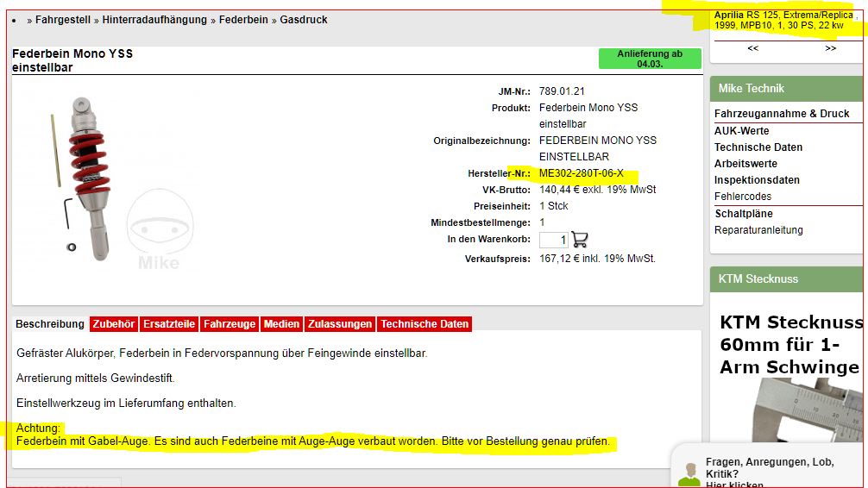Go to next vehicle with >> arrow
This screenshot has width=868, height=488.
pos(830,49)
